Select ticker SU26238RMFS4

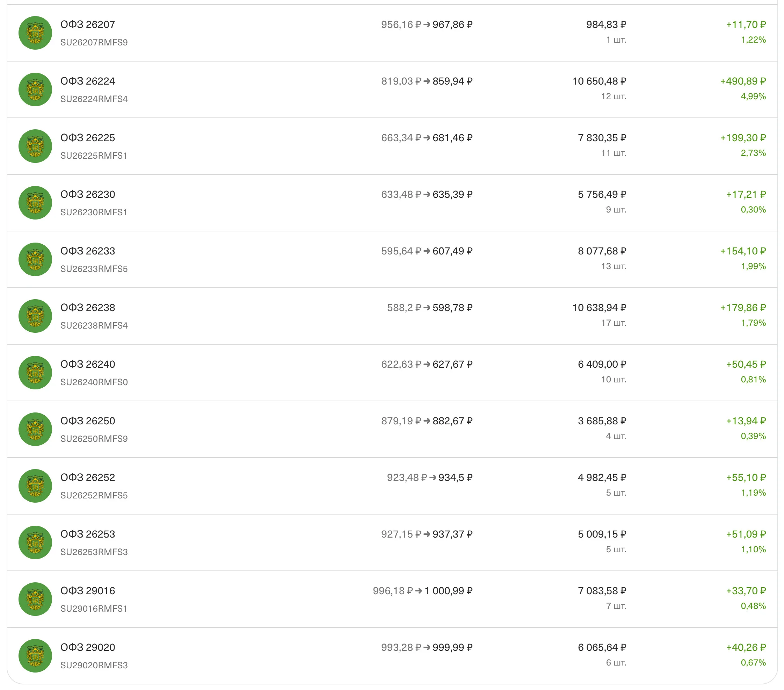[94, 325]
